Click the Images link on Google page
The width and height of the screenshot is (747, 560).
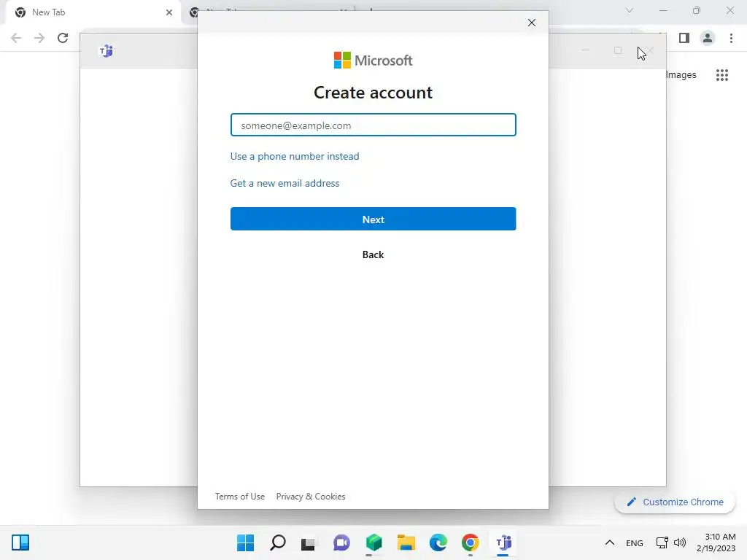point(681,75)
